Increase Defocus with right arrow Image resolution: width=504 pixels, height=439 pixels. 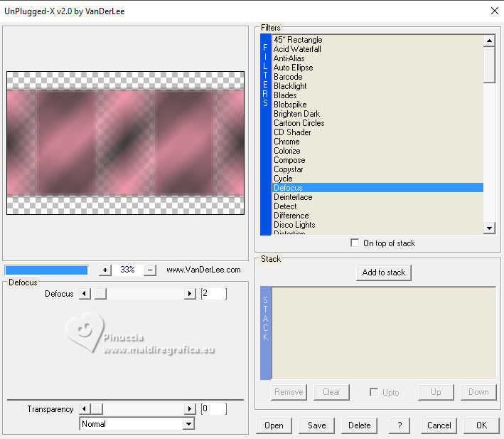point(190,294)
